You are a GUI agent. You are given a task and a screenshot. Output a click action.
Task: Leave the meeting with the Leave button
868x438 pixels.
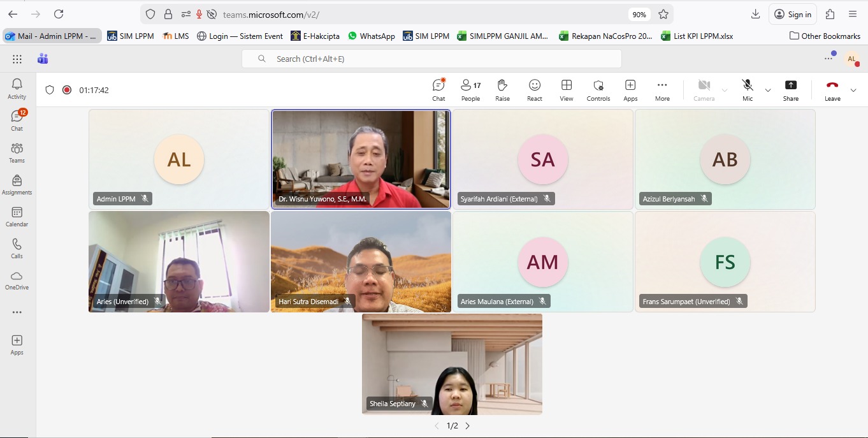832,90
